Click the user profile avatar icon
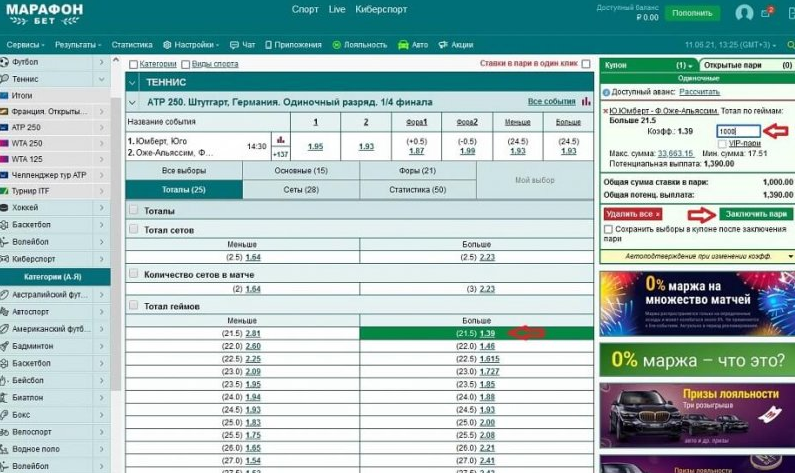Screen dimensions: 795x473 744,13
